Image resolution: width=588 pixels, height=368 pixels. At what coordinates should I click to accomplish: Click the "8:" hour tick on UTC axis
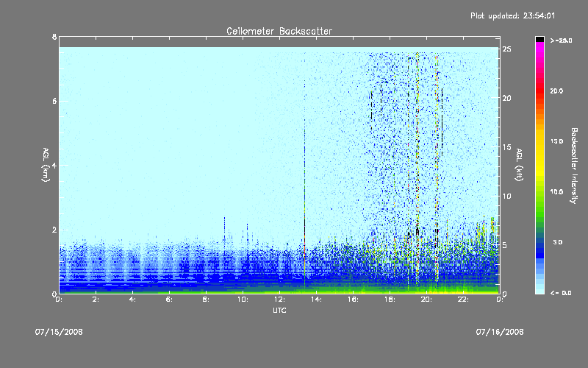206,300
